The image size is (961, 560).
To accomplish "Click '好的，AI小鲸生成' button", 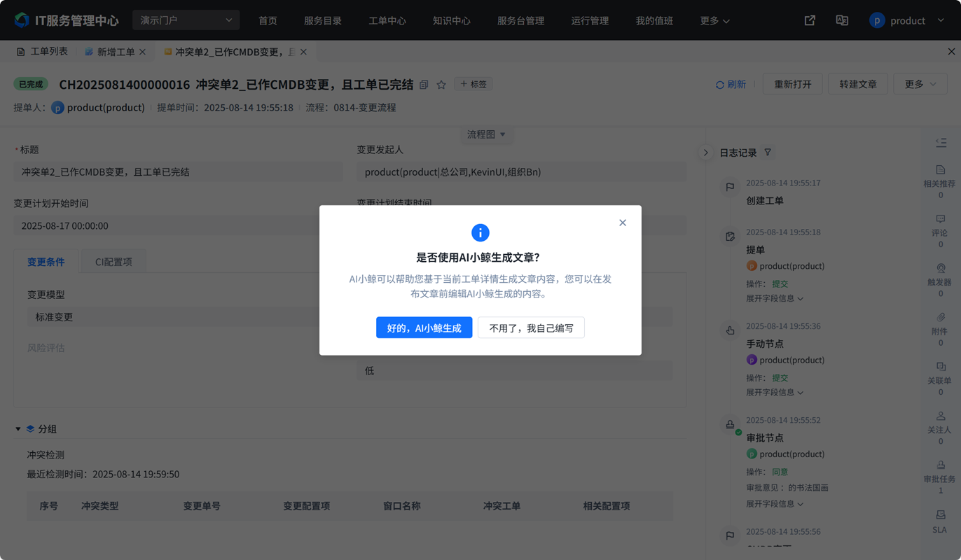I will coord(424,328).
